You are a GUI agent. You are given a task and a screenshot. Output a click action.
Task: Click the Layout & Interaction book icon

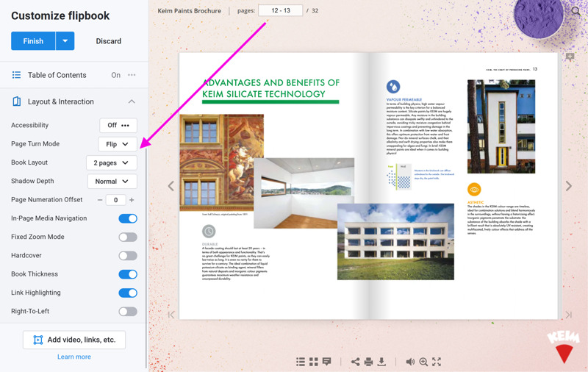pyautogui.click(x=16, y=101)
